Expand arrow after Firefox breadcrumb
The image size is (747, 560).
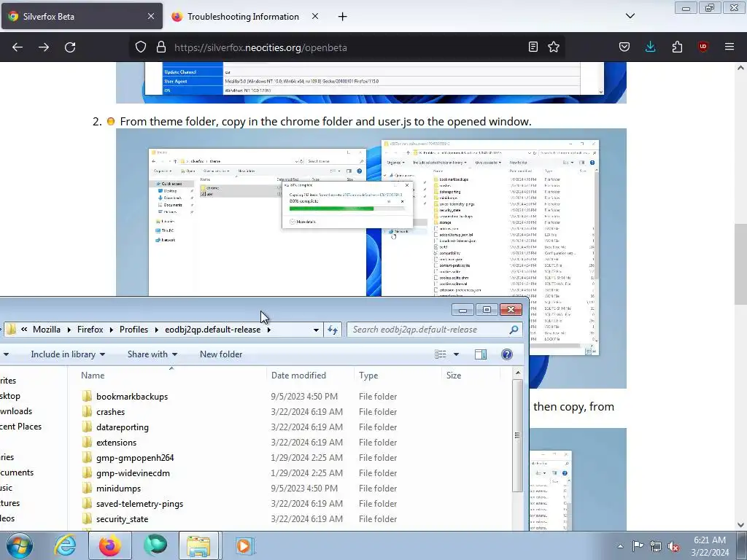click(112, 330)
